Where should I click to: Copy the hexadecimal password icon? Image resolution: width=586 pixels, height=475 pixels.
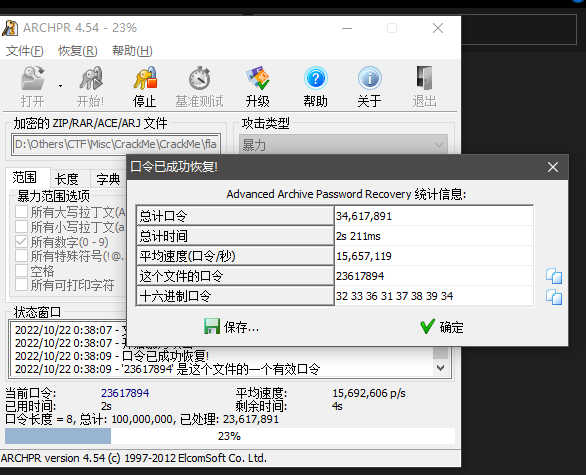[x=554, y=297]
